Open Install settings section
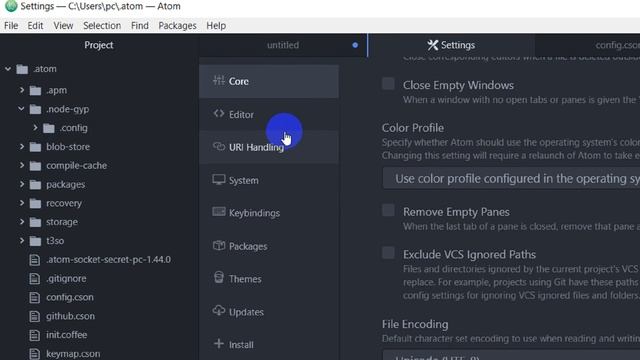Image resolution: width=640 pixels, height=360 pixels. 269,344
